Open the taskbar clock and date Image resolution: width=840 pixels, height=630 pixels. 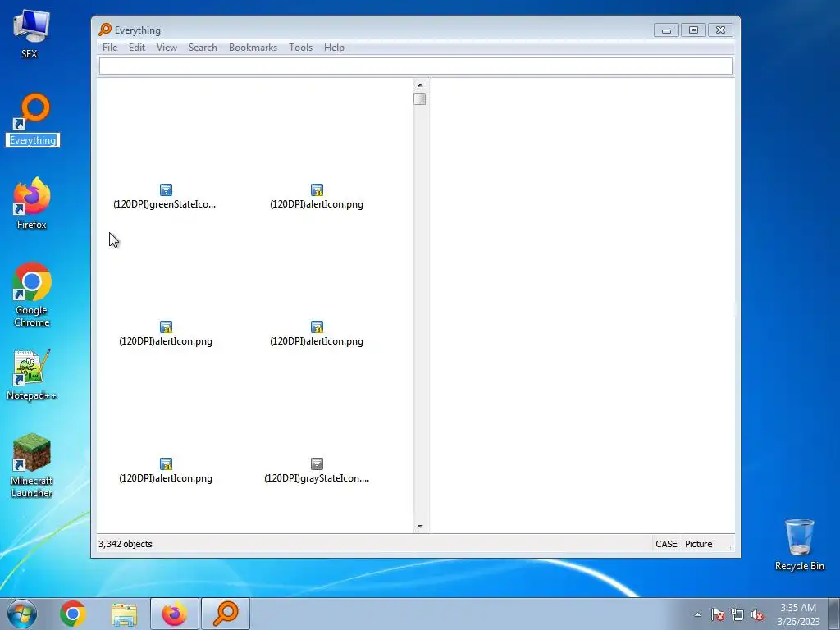point(798,614)
